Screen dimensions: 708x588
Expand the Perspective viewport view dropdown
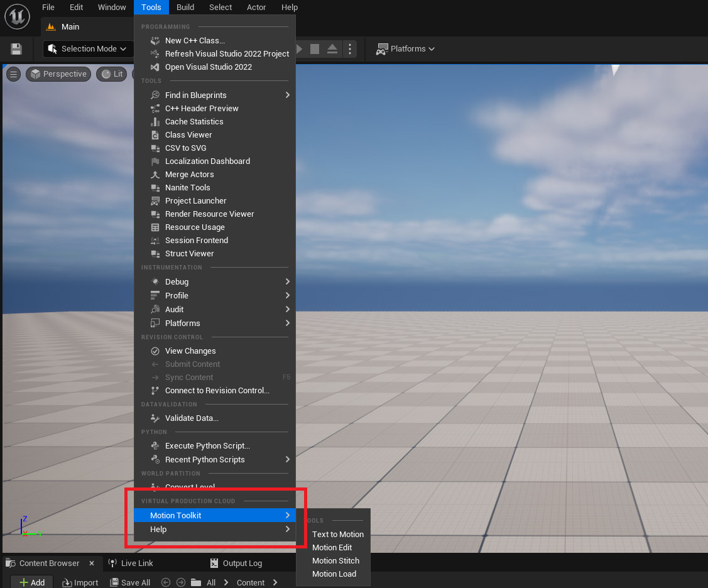(58, 74)
